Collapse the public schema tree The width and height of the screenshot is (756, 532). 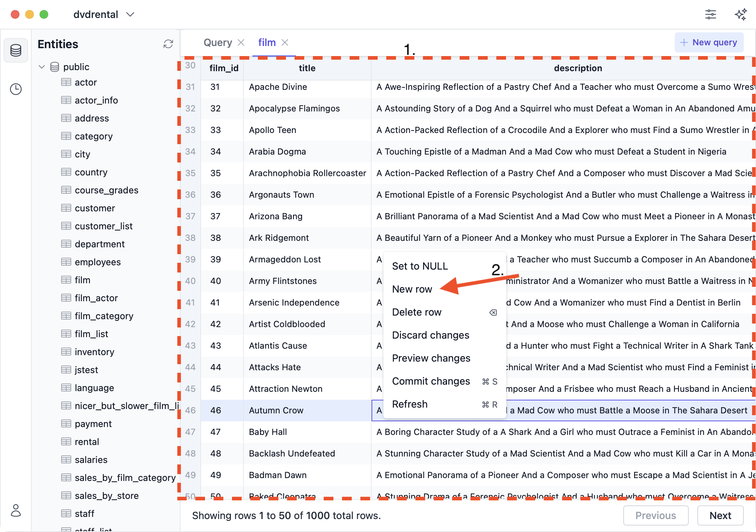[x=42, y=67]
